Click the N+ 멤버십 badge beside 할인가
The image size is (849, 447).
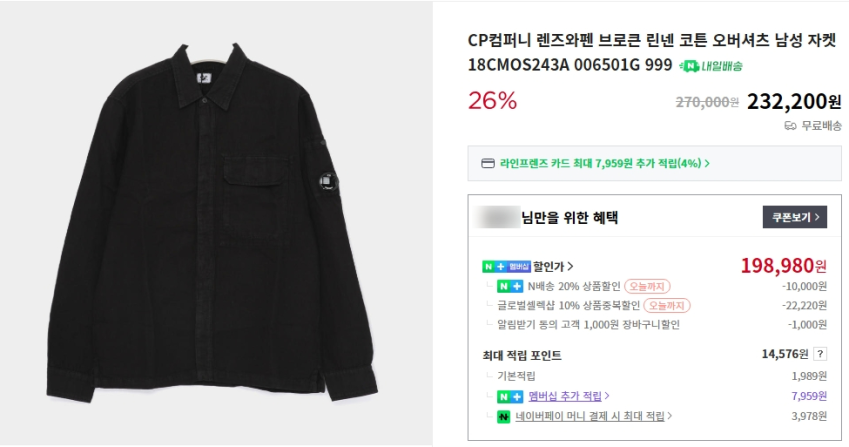coord(506,267)
